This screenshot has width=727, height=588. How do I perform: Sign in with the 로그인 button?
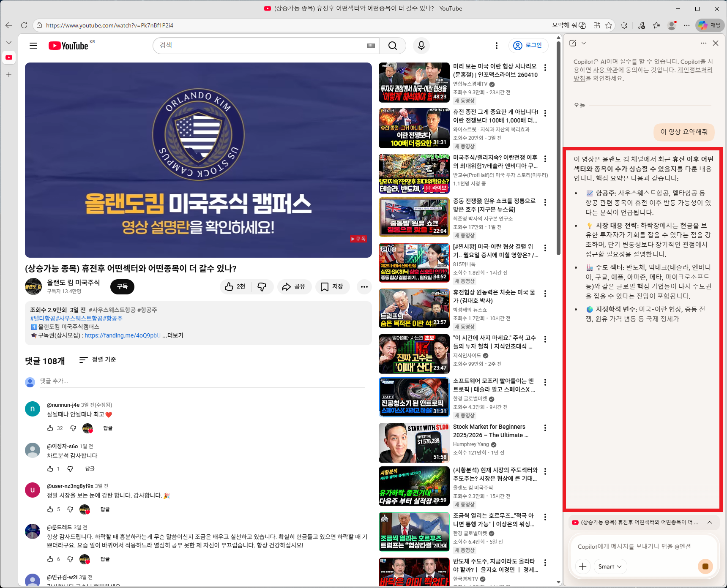tap(528, 45)
